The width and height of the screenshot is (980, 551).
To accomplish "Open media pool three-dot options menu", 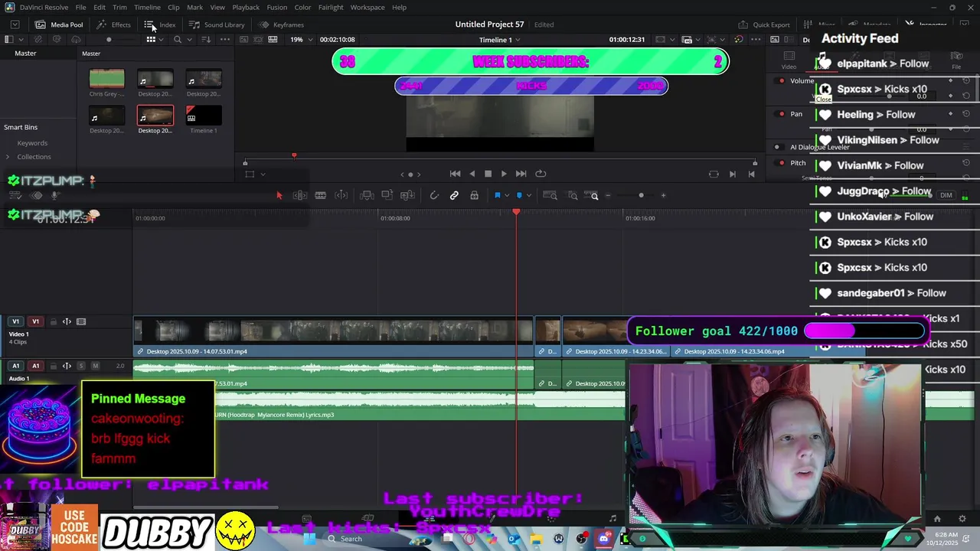I will tap(225, 40).
